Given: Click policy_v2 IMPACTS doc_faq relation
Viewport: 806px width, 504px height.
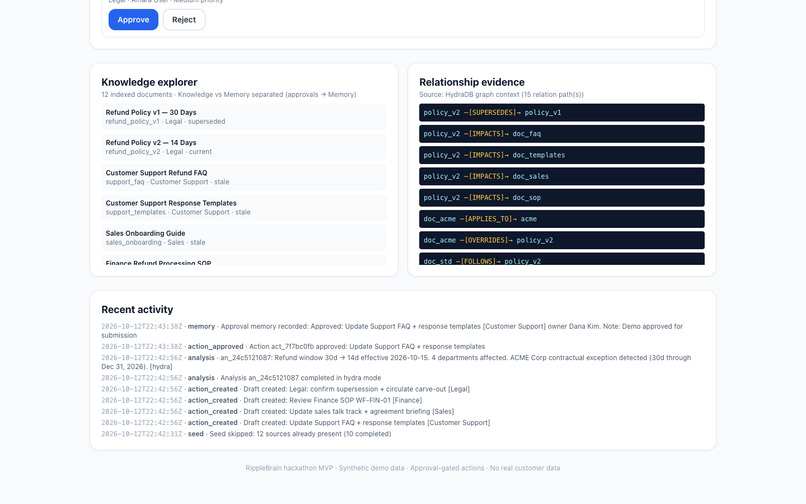Looking at the screenshot, I should pos(561,134).
